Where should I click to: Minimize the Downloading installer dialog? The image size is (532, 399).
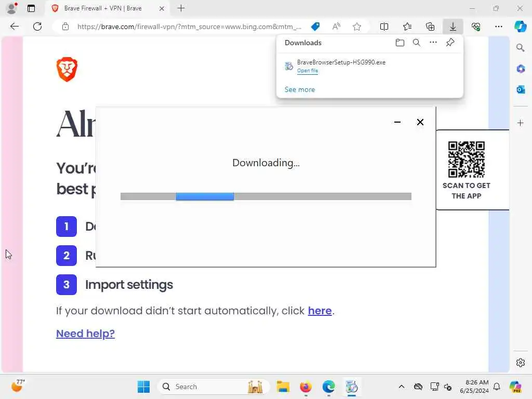click(397, 122)
